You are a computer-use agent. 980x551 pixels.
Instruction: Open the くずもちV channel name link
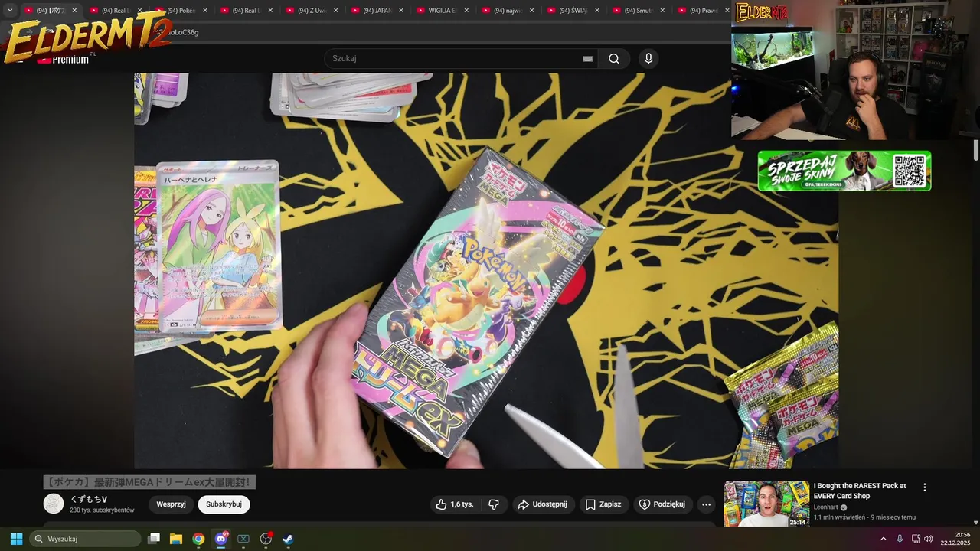(89, 499)
